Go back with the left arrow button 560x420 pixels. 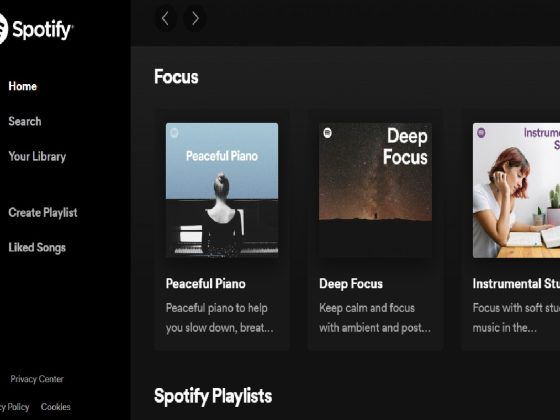165,18
